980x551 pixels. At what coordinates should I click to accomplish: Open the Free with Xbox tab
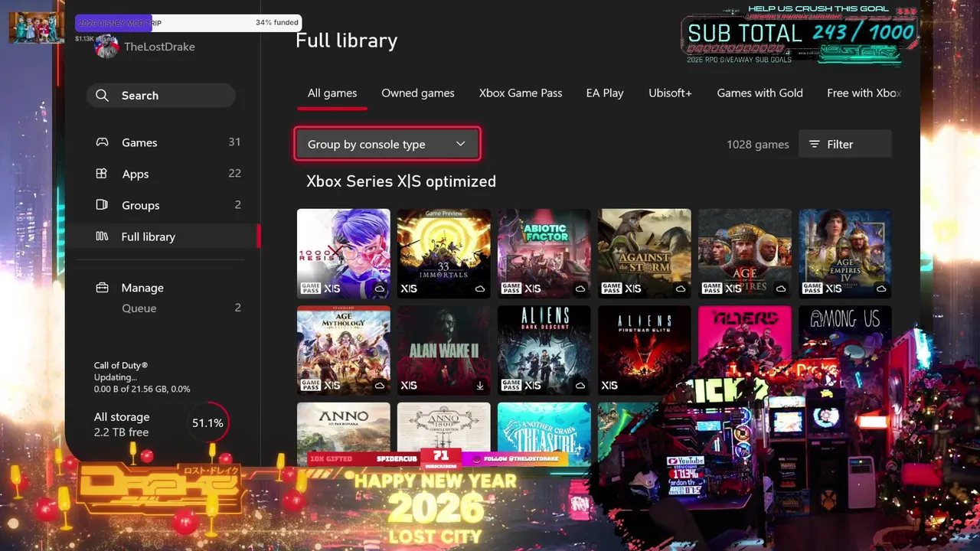tap(864, 93)
